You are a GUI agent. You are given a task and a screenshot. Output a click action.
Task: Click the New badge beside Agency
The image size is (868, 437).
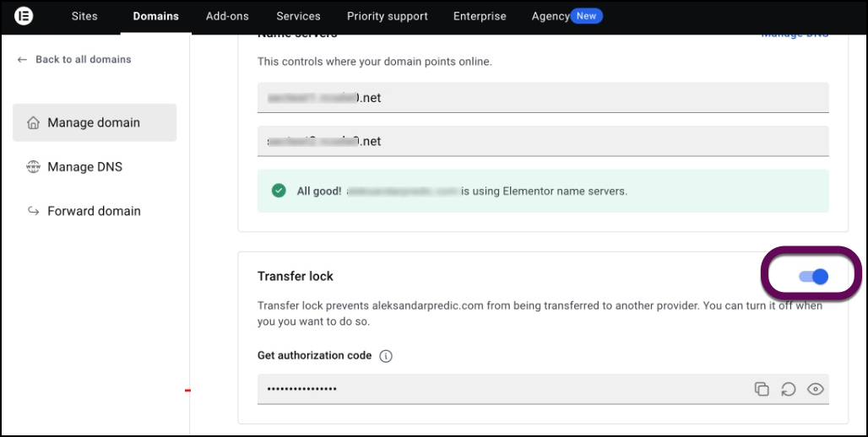tap(586, 16)
